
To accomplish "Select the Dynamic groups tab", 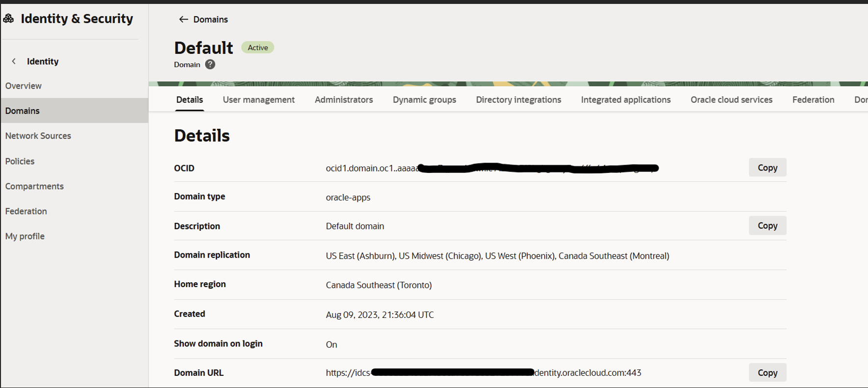I will (x=424, y=99).
